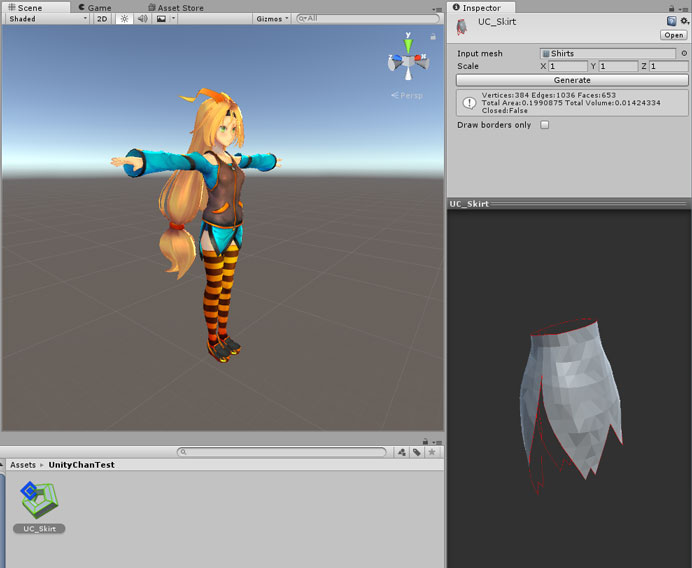Open the Input mesh object picker circle
Viewport: 692px width, 568px height.
(x=684, y=53)
